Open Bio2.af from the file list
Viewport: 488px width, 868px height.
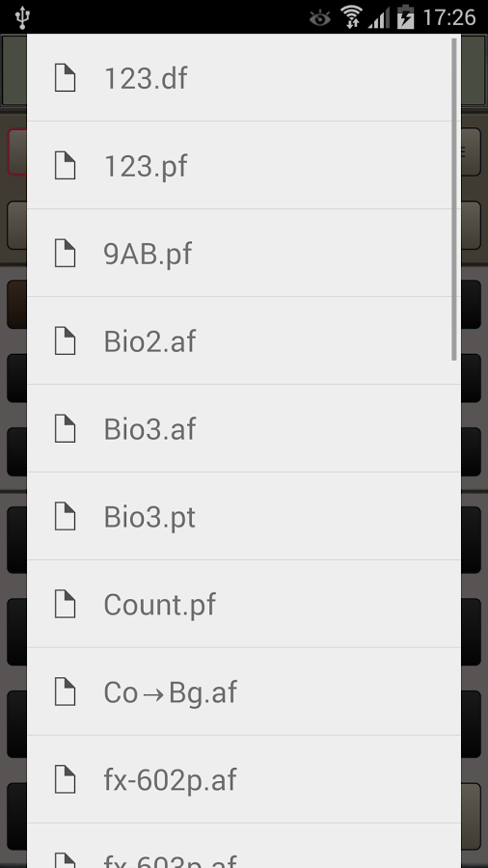click(x=244, y=341)
